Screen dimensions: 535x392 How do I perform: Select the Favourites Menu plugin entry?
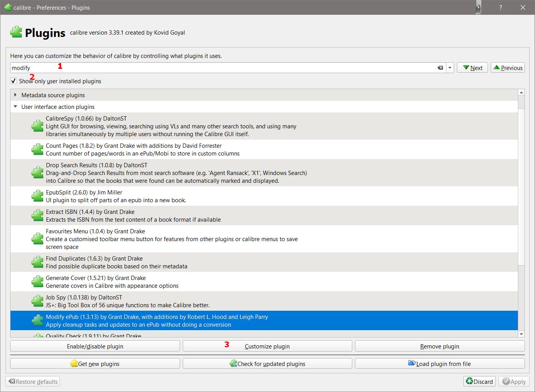click(x=171, y=239)
